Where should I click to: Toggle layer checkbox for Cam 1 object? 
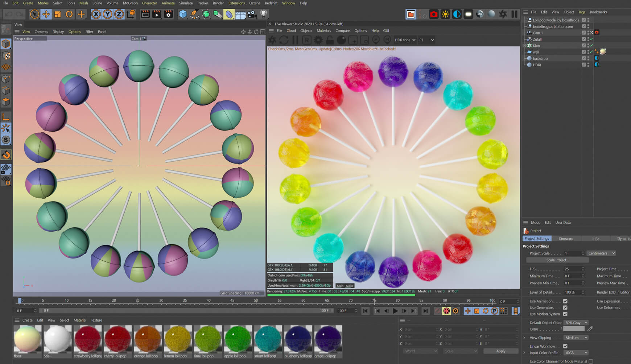click(x=583, y=33)
